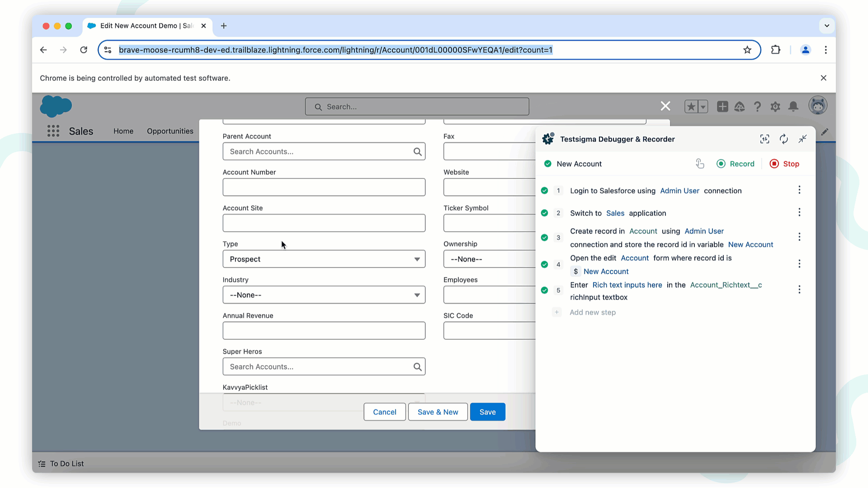
Task: Open the Trailhead guidance icon
Action: (740, 107)
